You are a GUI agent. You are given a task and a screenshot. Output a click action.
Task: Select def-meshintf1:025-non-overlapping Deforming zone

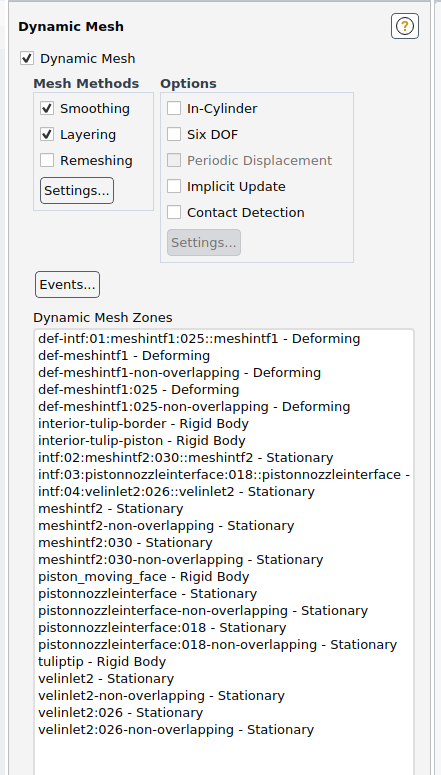coord(194,407)
